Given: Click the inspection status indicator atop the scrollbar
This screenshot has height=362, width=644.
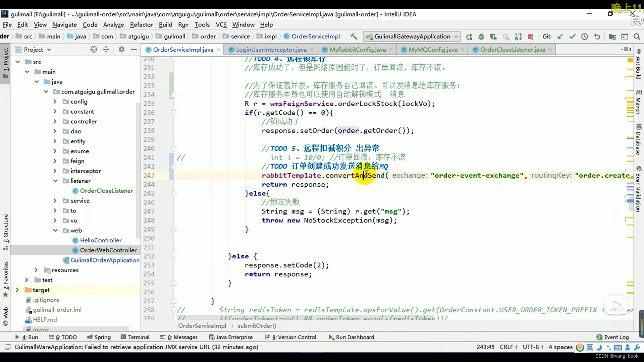Looking at the screenshot, I should tap(630, 60).
